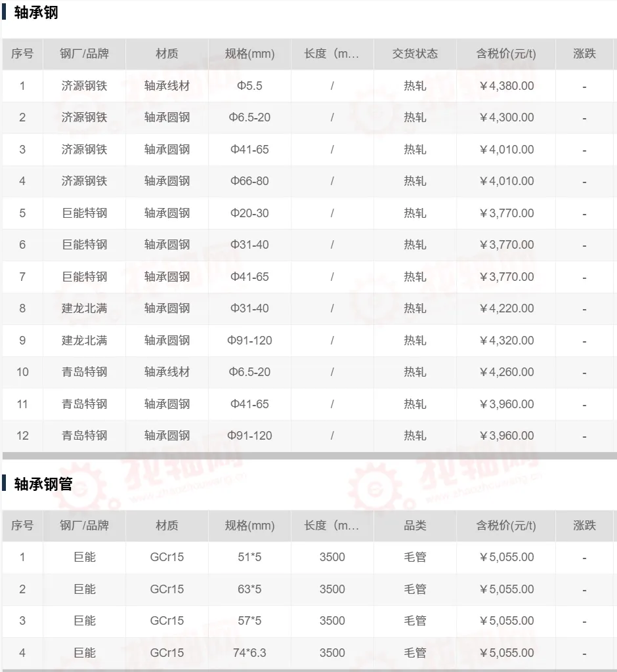This screenshot has width=617, height=672.
Task: Select 建龙北满 in row 8
Action: 84,308
